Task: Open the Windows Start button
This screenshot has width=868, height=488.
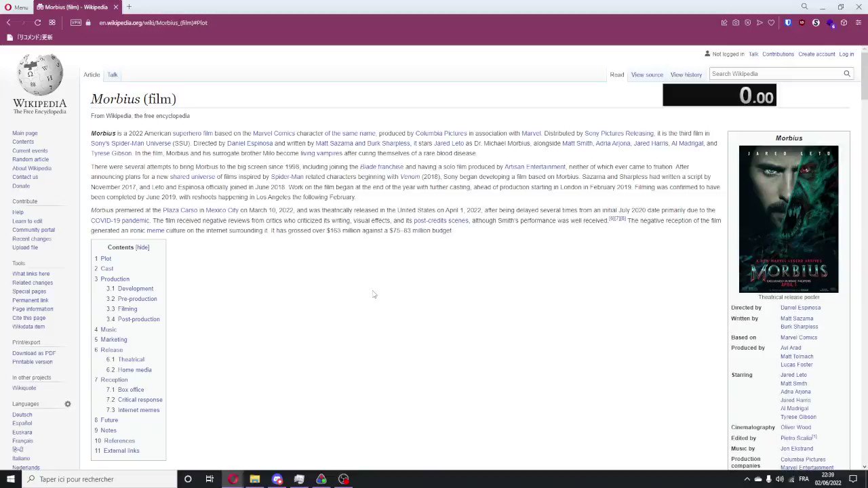Action: click(10, 479)
